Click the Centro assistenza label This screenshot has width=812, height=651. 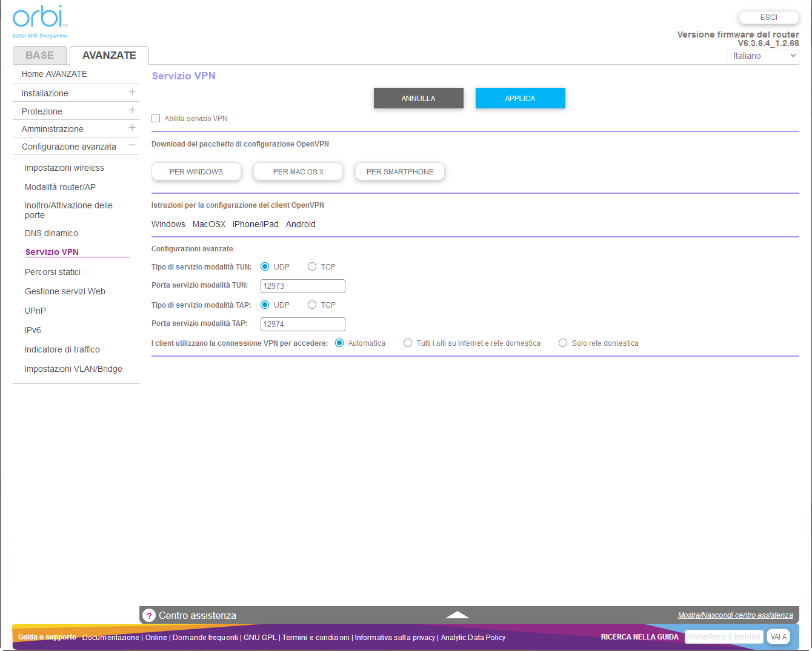tap(198, 615)
